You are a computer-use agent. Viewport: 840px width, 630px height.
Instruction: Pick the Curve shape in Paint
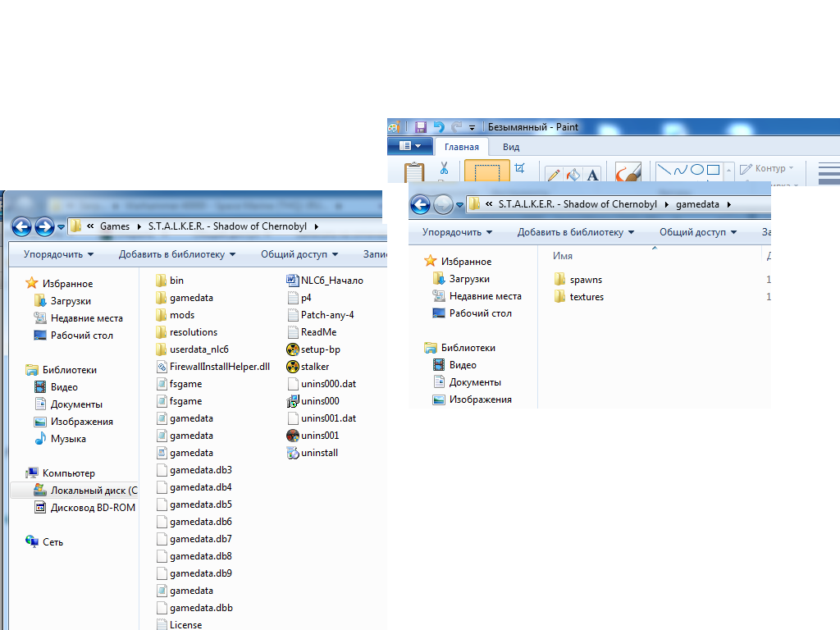coord(680,170)
